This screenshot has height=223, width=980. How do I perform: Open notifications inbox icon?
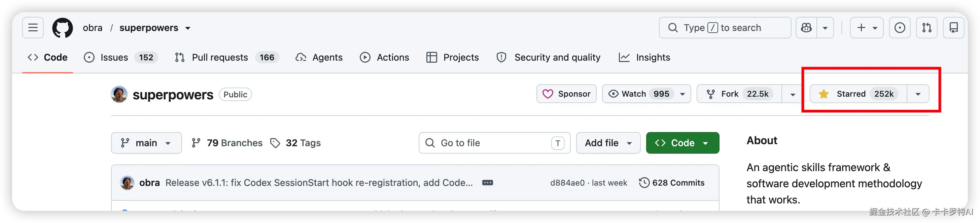954,28
